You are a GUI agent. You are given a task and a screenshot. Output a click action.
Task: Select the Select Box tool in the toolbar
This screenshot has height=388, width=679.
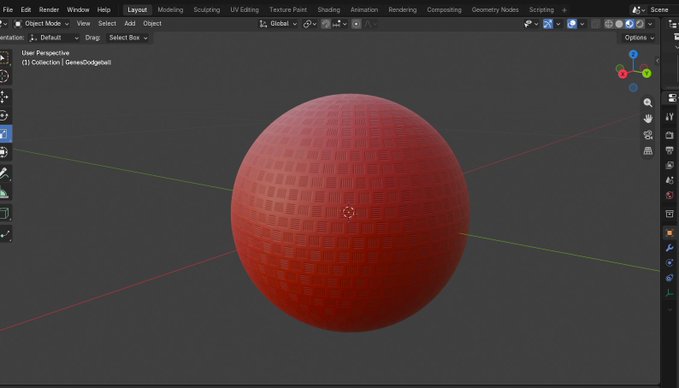coord(4,58)
